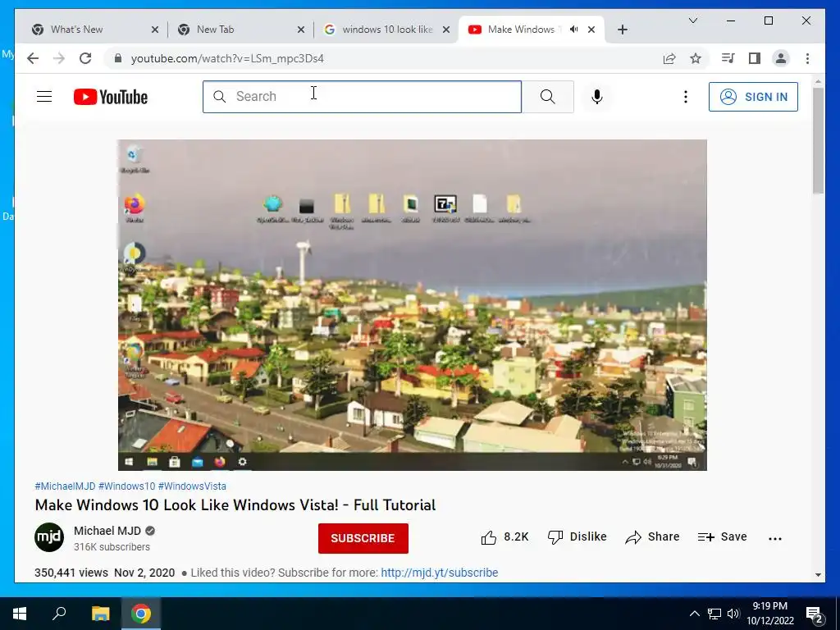The width and height of the screenshot is (840, 630).
Task: Open the Chrome profile avatar
Action: tap(781, 58)
